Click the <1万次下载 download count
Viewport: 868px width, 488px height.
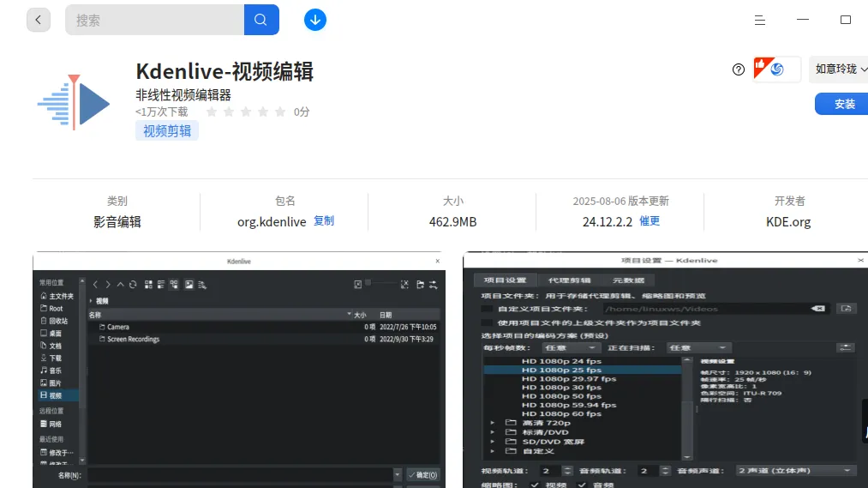click(162, 111)
